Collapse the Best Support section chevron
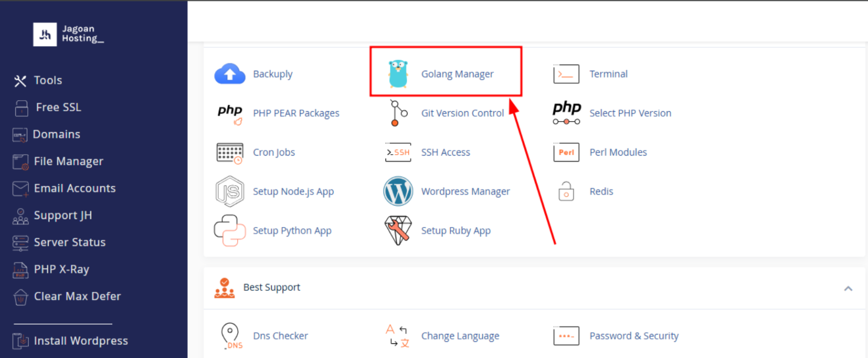 (x=848, y=288)
